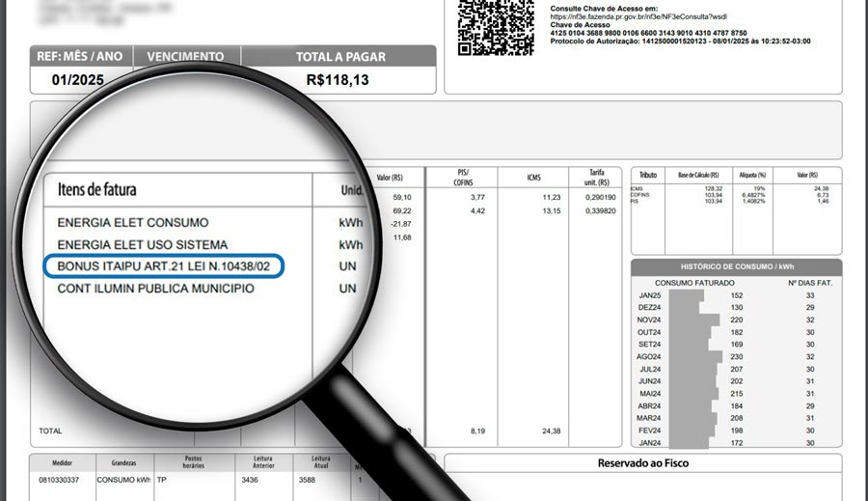Click the 'Nº DIAS FAT.' label
Viewport: 868px width, 501px height.
click(x=810, y=283)
